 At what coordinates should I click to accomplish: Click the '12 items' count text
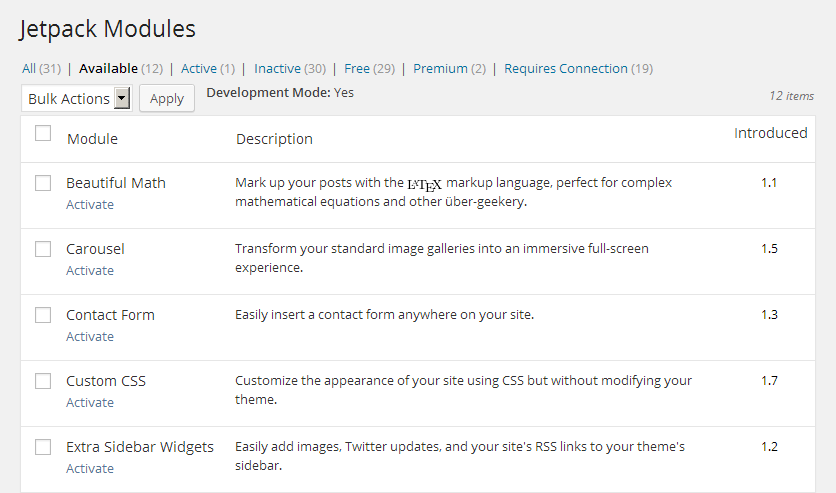(791, 96)
